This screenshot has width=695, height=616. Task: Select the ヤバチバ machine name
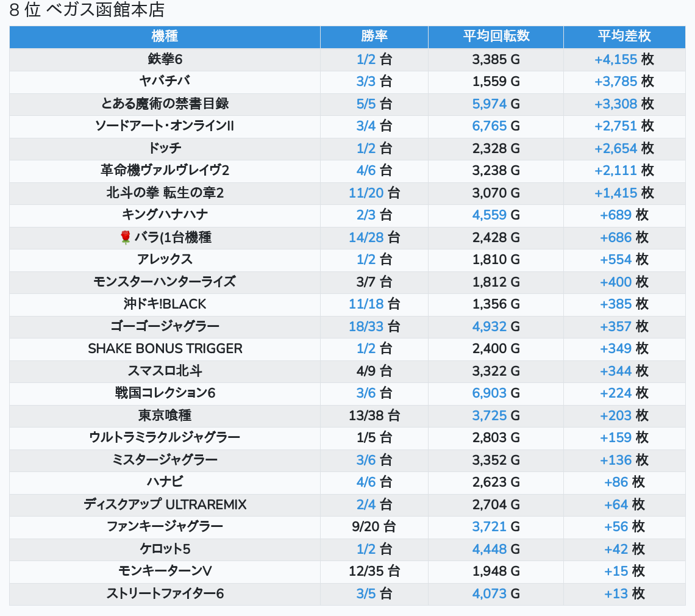click(165, 82)
